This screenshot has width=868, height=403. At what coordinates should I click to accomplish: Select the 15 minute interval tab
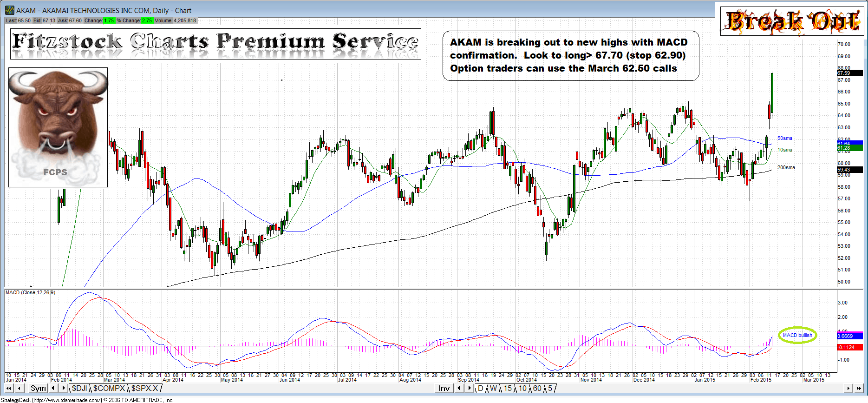[508, 388]
